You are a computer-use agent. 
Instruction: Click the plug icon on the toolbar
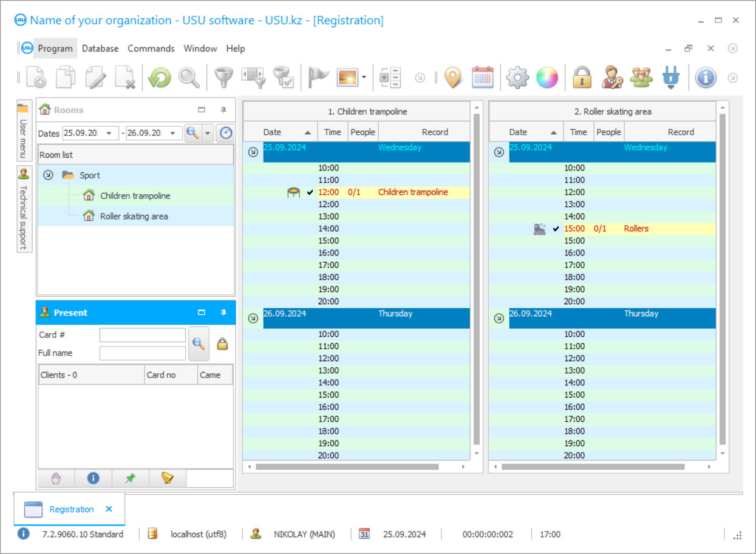point(670,77)
